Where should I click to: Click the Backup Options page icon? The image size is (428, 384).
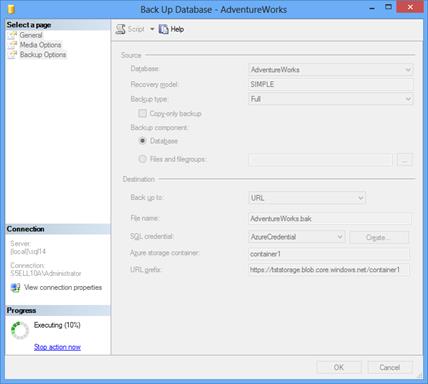click(12, 54)
